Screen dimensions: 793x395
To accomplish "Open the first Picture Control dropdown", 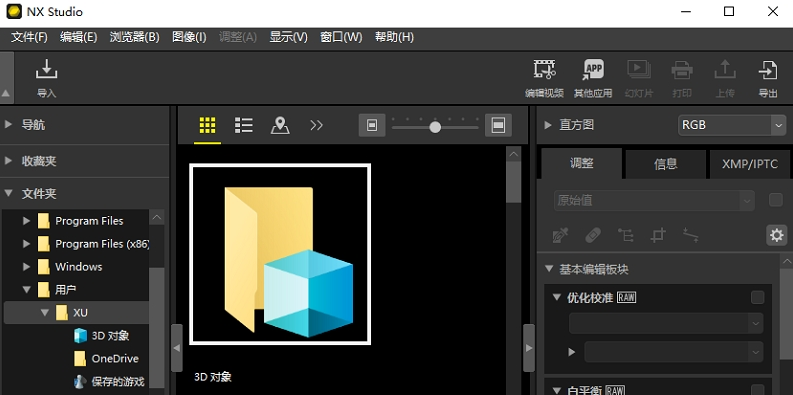I will point(666,323).
